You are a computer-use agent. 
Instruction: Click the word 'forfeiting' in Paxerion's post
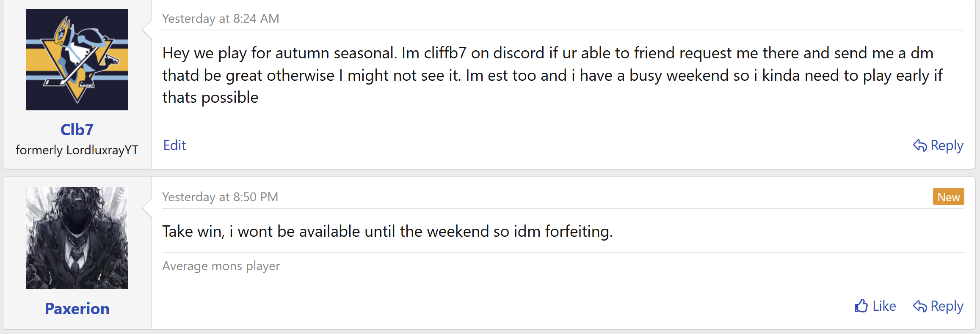(x=577, y=232)
